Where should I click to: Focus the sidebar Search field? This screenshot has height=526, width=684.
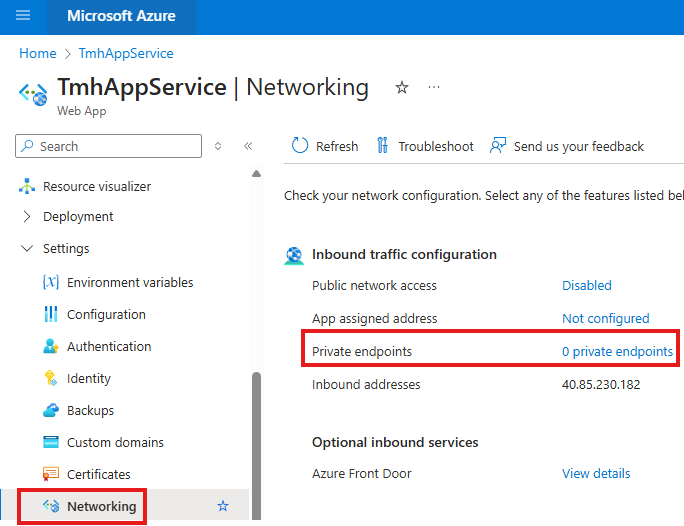[108, 146]
